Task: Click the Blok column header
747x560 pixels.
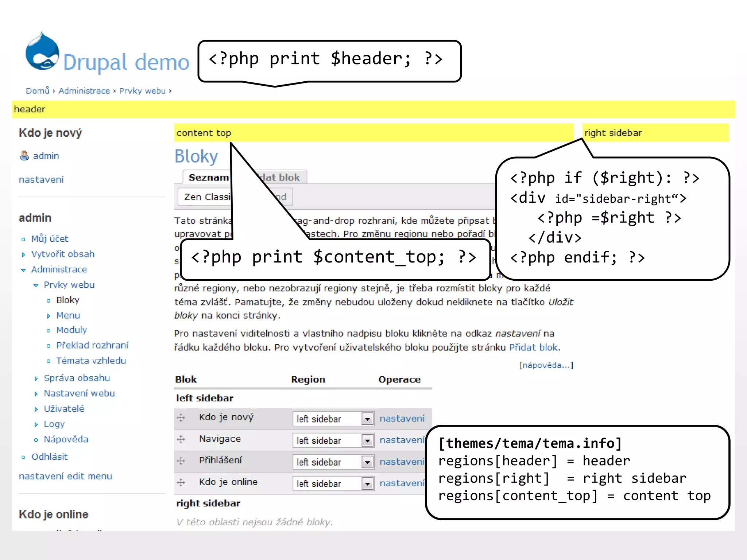Action: (x=186, y=380)
